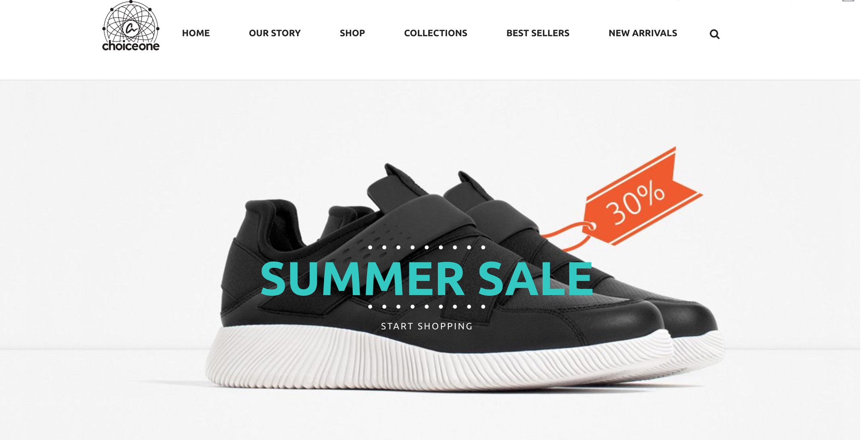Go to the HOME page
This screenshot has height=440, width=868.
coord(196,33)
